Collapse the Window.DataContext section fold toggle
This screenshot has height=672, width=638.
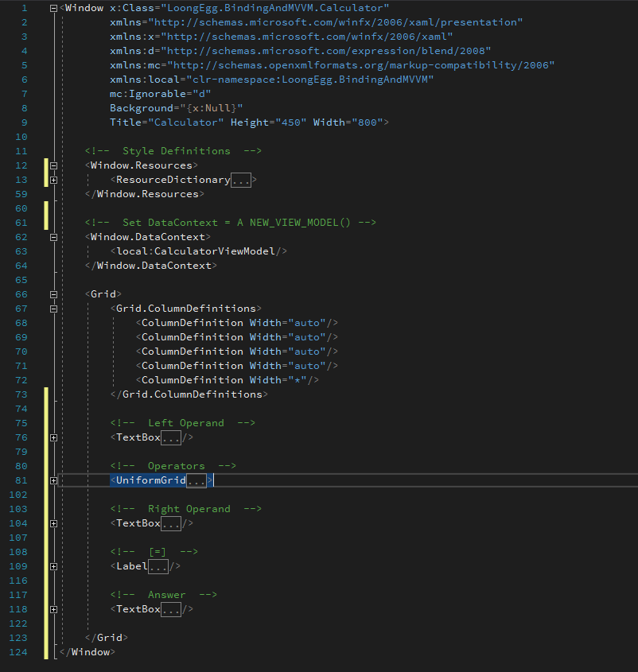(x=53, y=237)
